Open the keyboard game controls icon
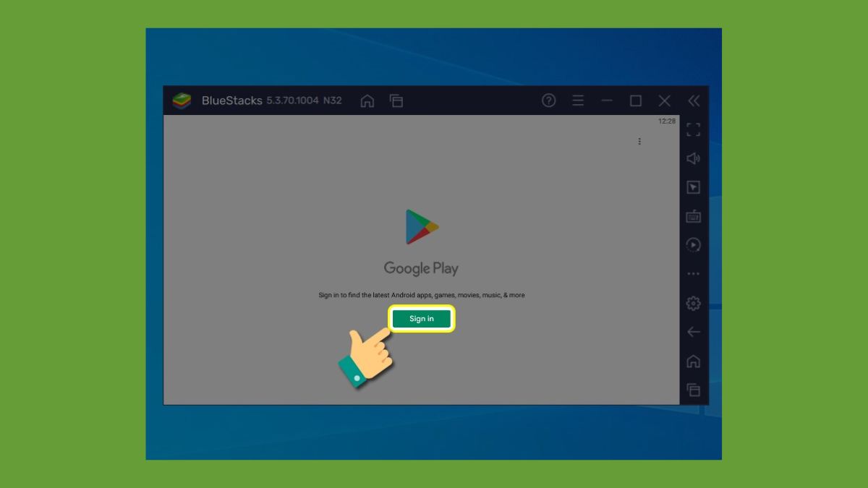This screenshot has height=488, width=868. [694, 216]
